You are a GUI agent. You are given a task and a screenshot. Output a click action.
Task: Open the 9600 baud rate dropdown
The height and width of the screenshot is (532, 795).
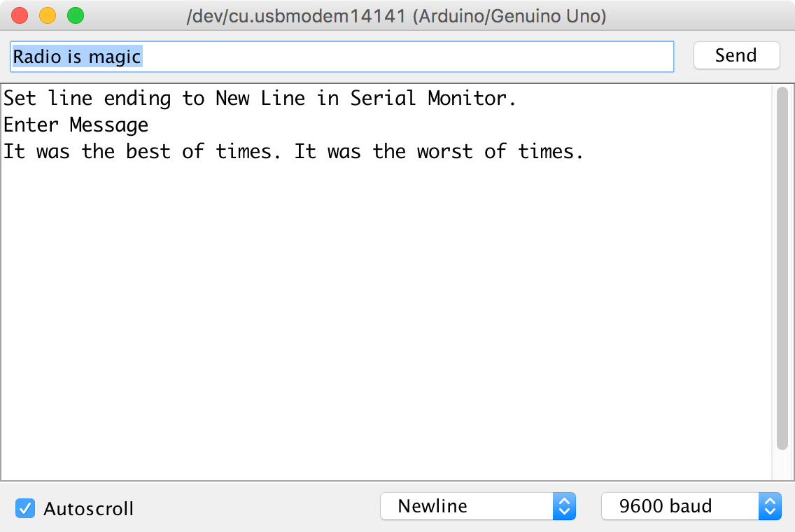pyautogui.click(x=680, y=506)
